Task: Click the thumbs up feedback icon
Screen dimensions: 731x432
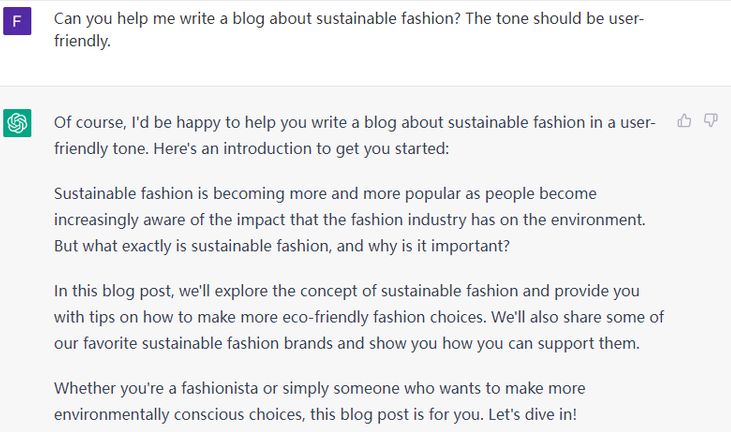Action: pos(685,121)
